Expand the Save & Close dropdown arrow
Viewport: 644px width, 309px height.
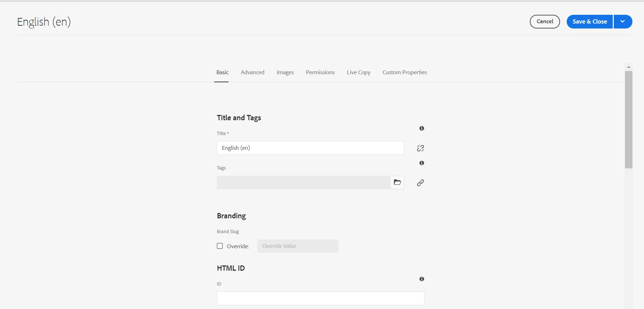pos(623,21)
